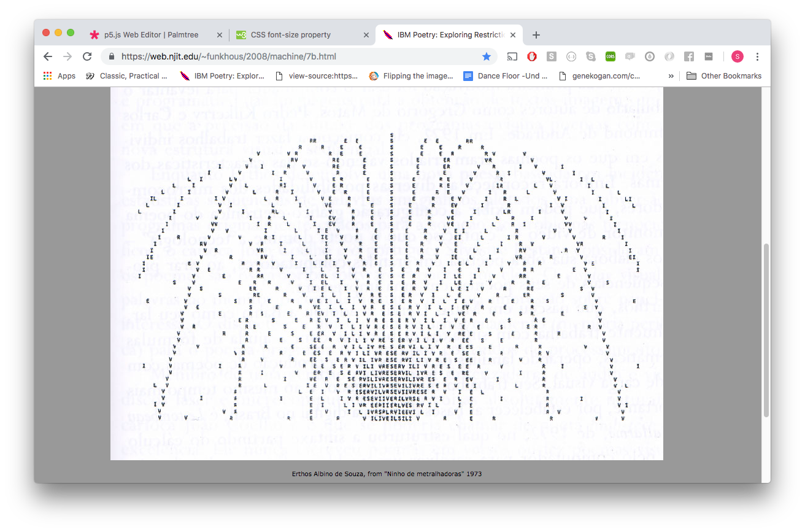Open the Classic, Practical bookmark
The width and height of the screenshot is (805, 532).
click(126, 76)
